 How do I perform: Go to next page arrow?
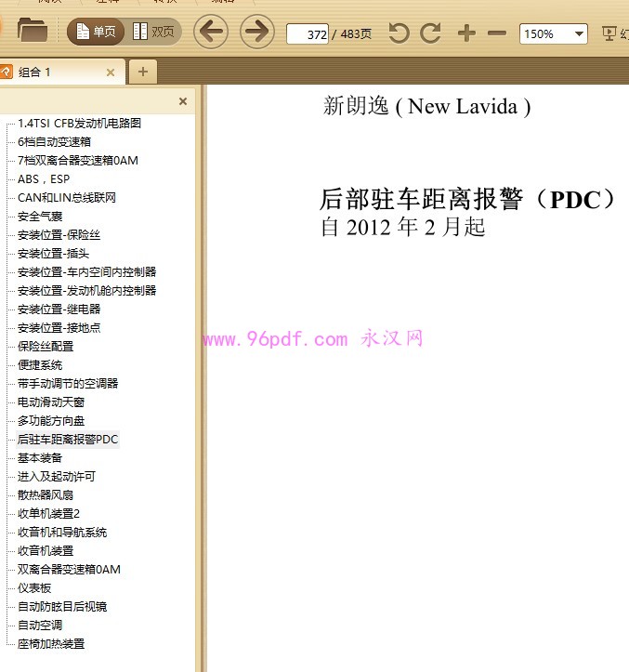(256, 32)
